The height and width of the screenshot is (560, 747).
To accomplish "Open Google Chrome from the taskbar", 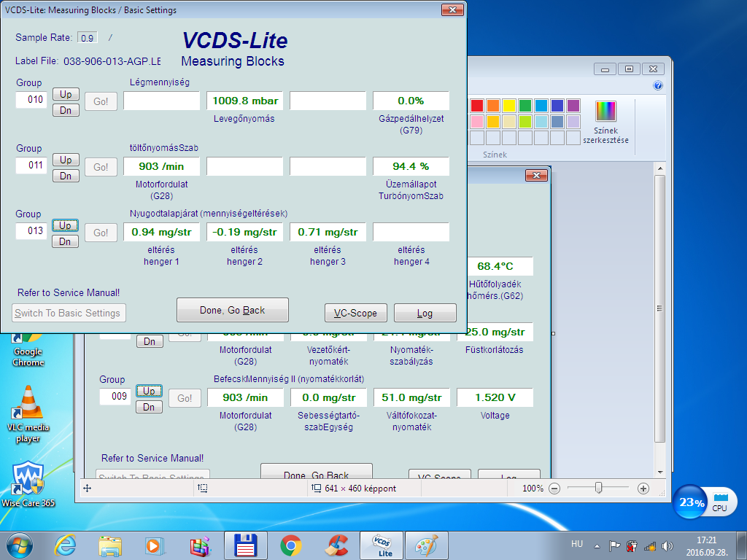I will pos(291,545).
